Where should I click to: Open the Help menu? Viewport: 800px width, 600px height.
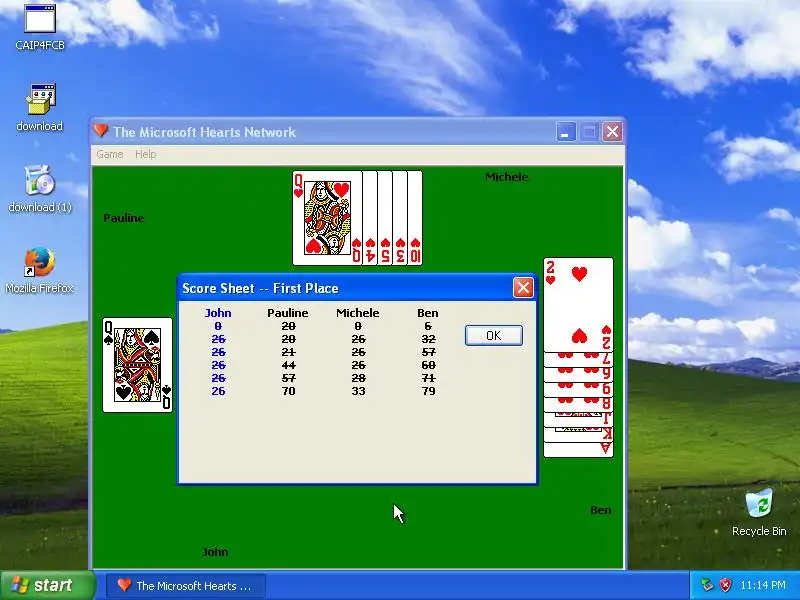point(145,154)
